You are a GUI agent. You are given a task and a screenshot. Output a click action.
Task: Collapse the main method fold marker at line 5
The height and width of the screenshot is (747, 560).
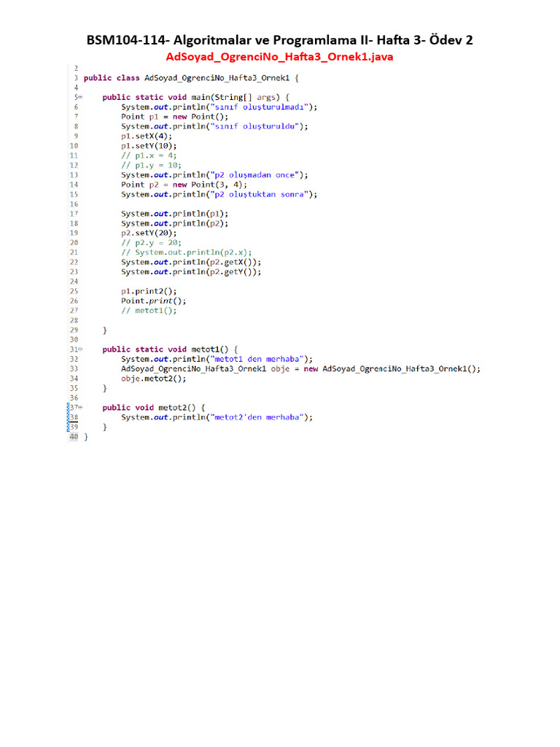pos(80,97)
